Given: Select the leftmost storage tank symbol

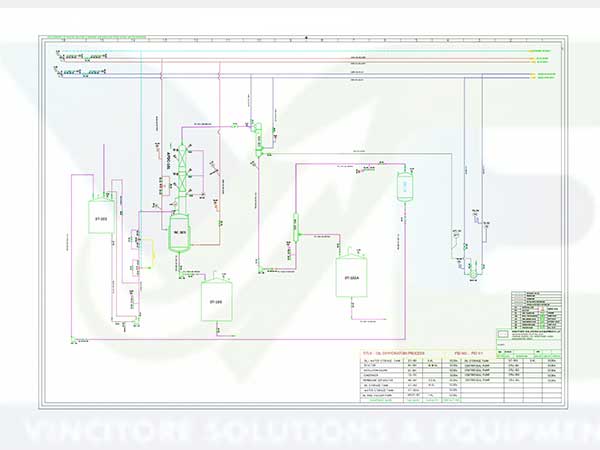Looking at the screenshot, I should [x=101, y=215].
